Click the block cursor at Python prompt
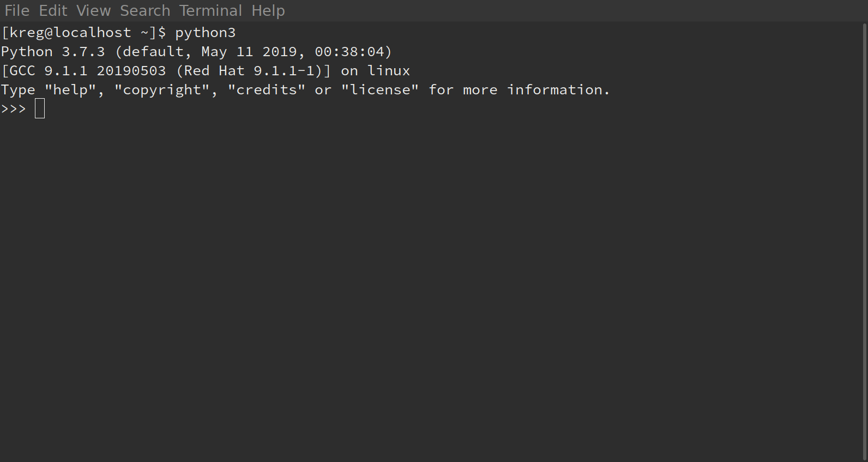 (x=40, y=109)
